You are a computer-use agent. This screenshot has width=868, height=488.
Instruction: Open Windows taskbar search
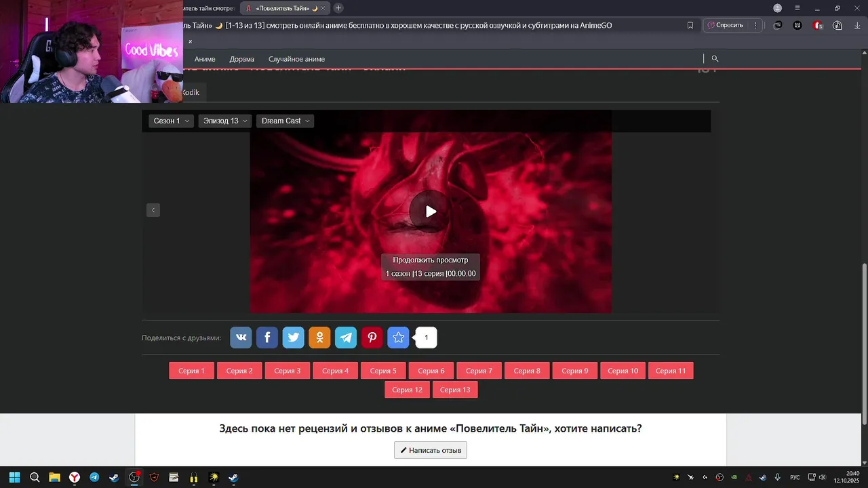pyautogui.click(x=35, y=477)
